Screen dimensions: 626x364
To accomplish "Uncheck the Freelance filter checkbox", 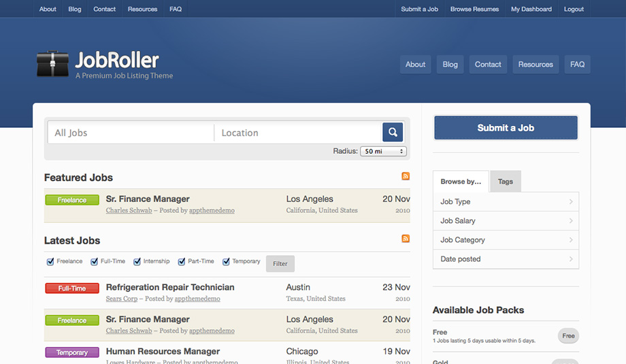I will (50, 262).
